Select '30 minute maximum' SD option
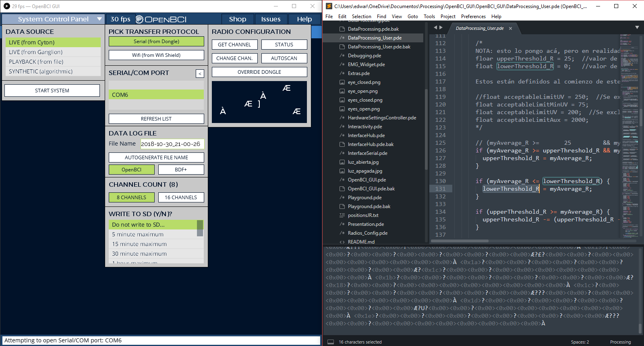 153,254
